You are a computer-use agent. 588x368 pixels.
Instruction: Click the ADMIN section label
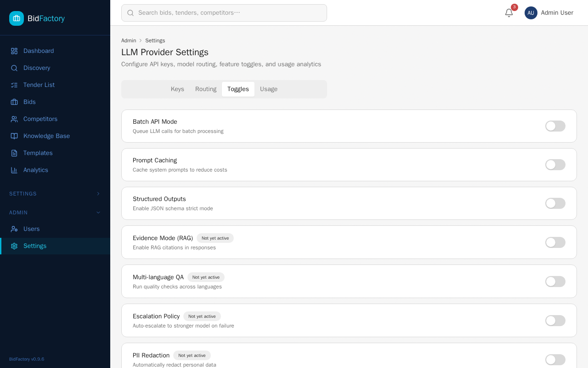pos(18,213)
